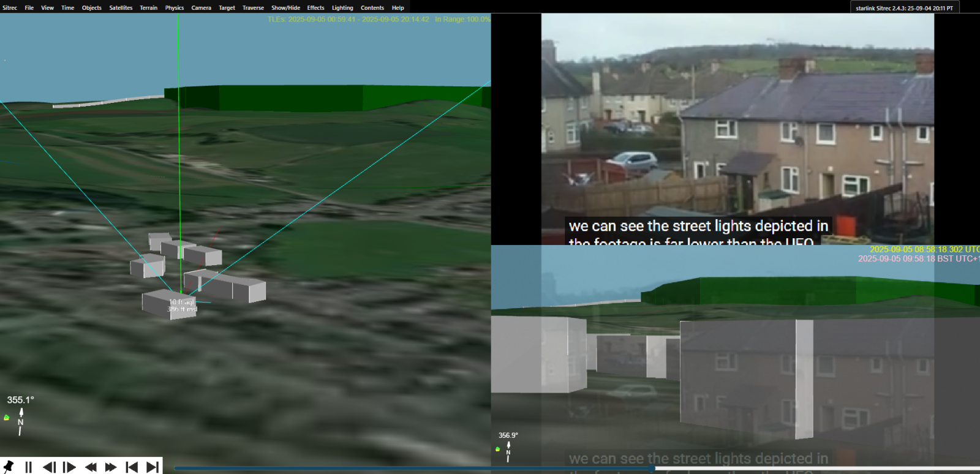Click the timeline scrubber bar
Viewport: 980px width, 474px height.
429,468
